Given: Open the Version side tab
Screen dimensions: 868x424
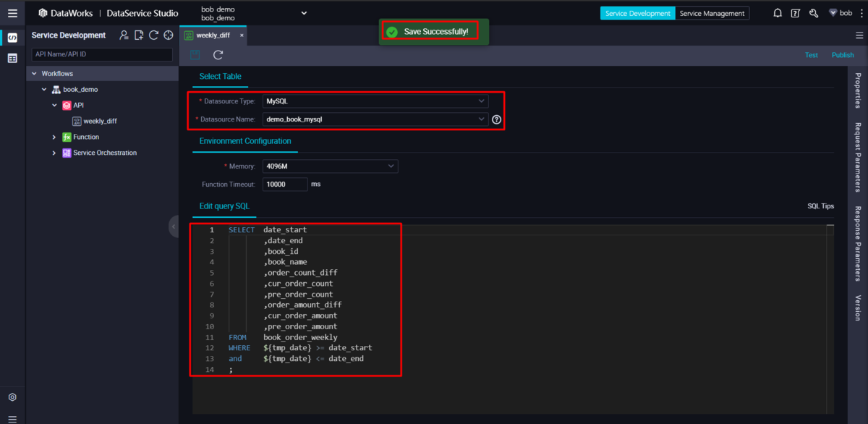Looking at the screenshot, I should [x=858, y=308].
